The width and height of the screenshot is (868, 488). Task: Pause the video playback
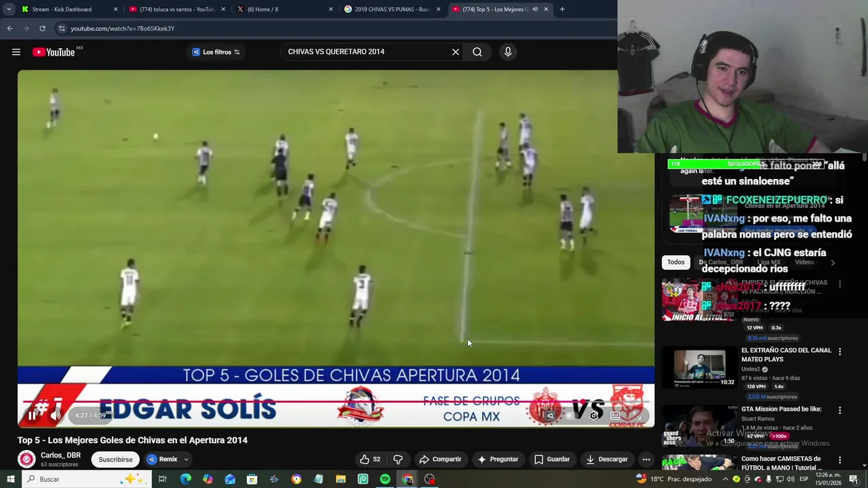32,415
